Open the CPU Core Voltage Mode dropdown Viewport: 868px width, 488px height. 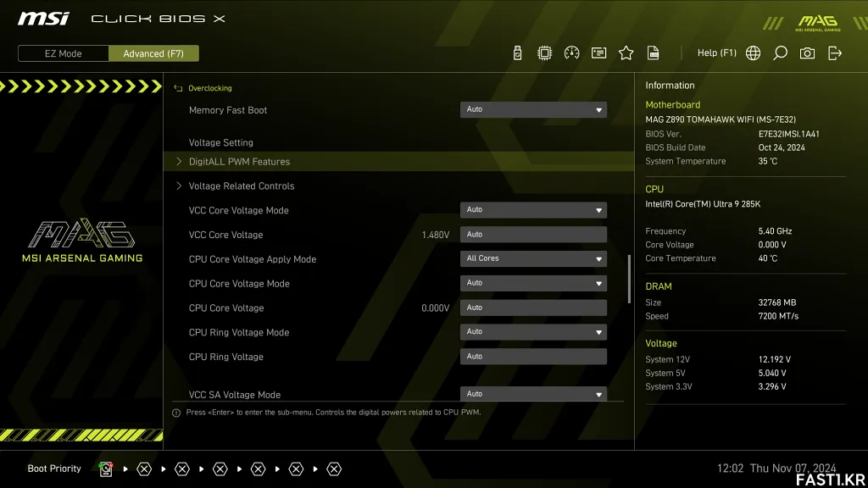533,283
